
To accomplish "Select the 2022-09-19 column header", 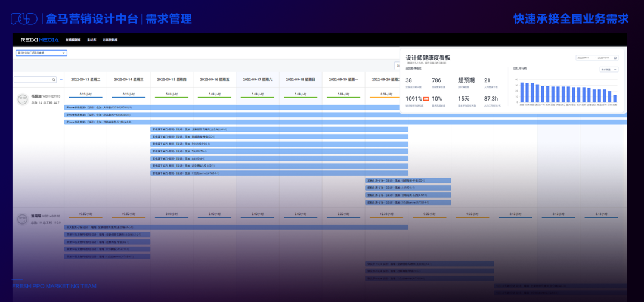I will (343, 79).
